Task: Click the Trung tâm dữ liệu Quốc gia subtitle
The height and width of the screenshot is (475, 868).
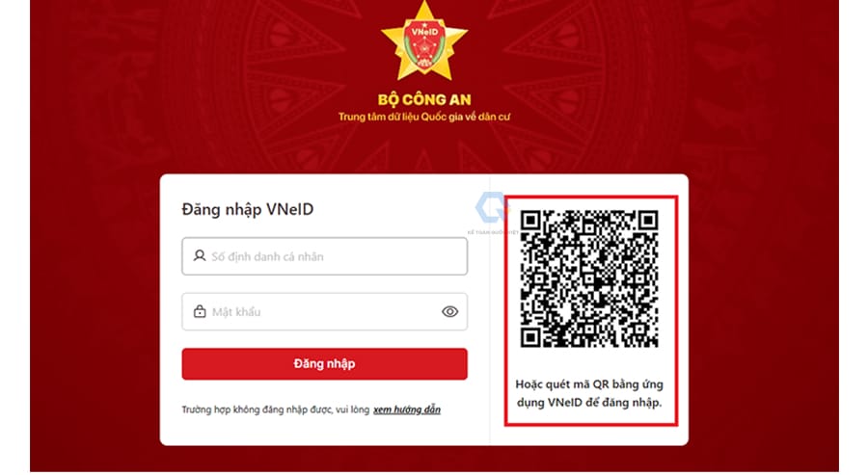Action: 424,118
